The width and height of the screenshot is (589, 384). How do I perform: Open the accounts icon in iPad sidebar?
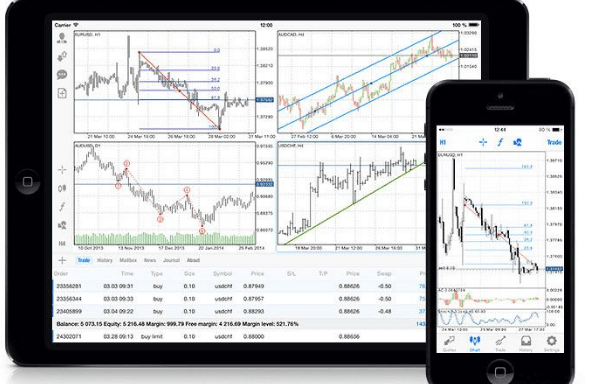tap(62, 38)
